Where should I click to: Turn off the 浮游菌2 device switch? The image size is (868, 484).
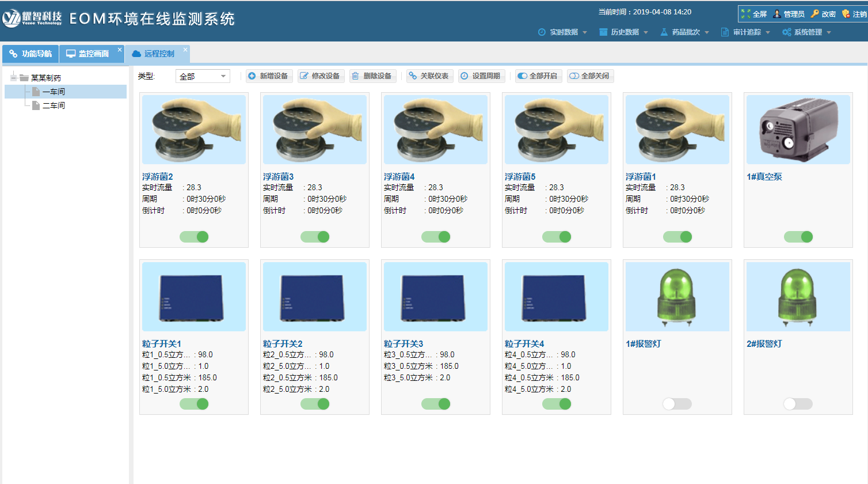coord(194,236)
